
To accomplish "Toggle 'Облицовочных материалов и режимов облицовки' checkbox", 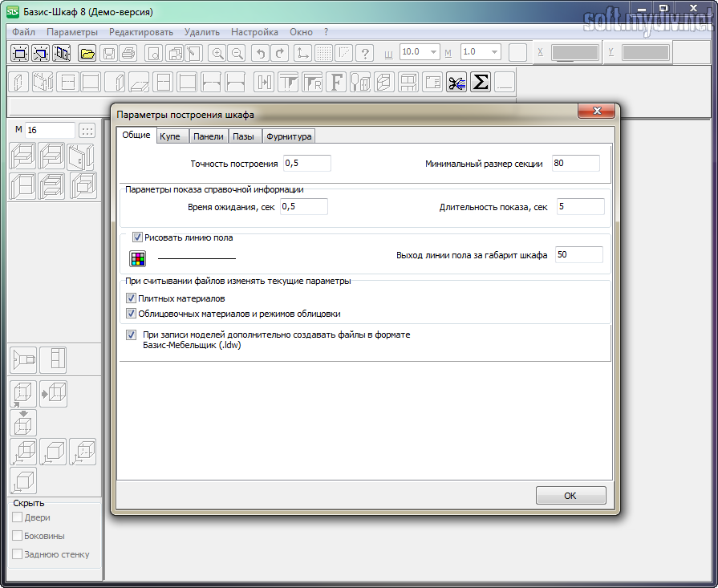I will [x=132, y=314].
